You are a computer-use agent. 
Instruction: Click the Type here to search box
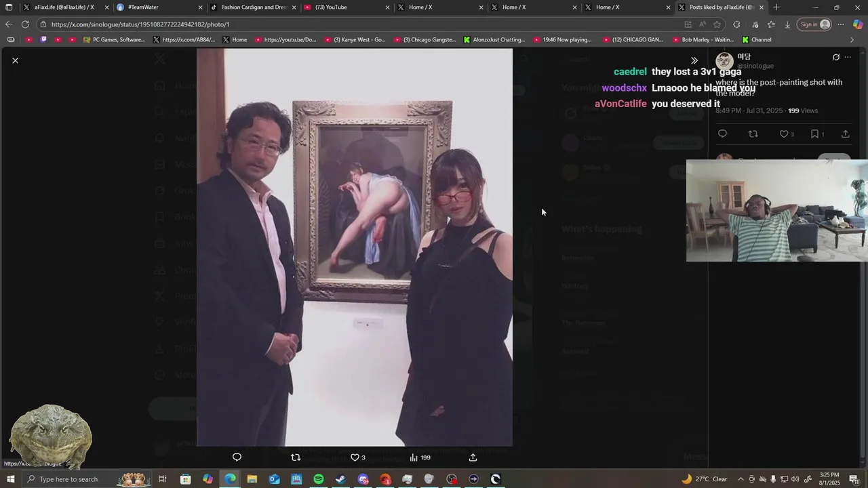86,479
